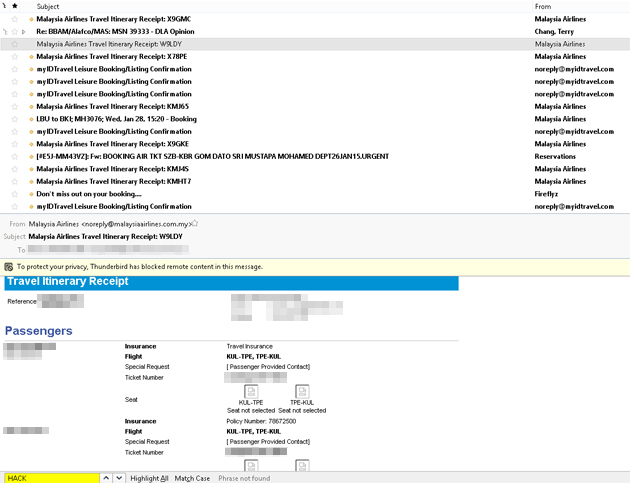Screen dimensions: 630x483
Task: Click the find bar search field
Action: point(51,478)
